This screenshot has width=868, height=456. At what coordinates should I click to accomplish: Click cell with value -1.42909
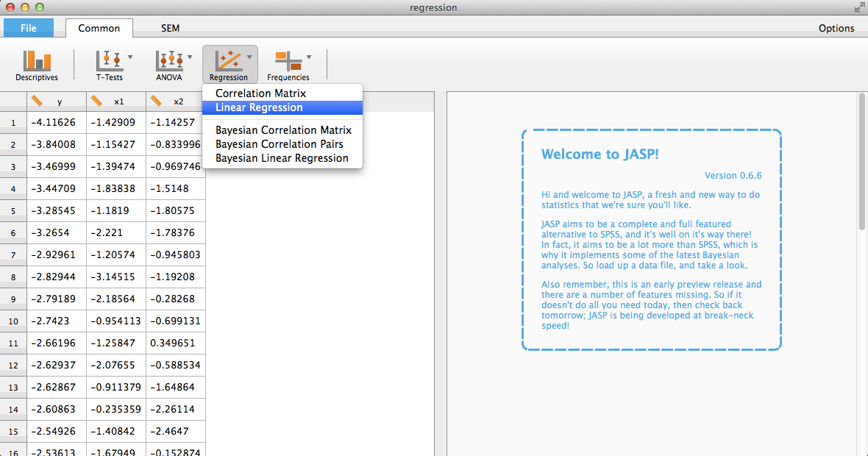click(x=116, y=122)
